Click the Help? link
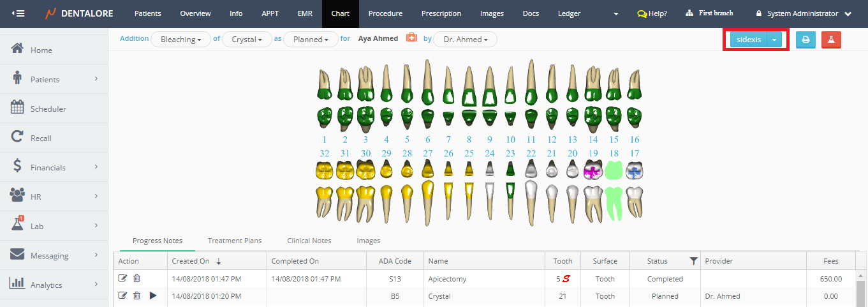 (x=652, y=13)
